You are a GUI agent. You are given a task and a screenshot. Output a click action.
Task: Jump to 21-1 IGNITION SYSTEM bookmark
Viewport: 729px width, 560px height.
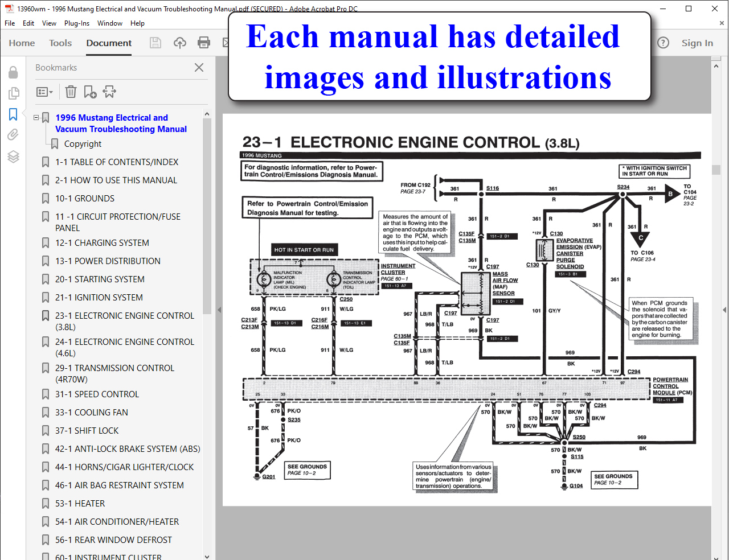click(x=99, y=298)
